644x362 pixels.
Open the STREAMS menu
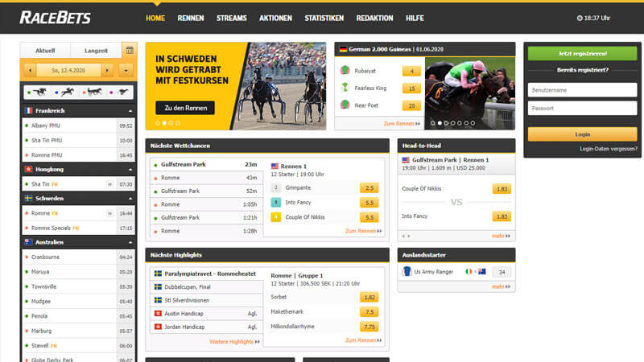pyautogui.click(x=232, y=18)
